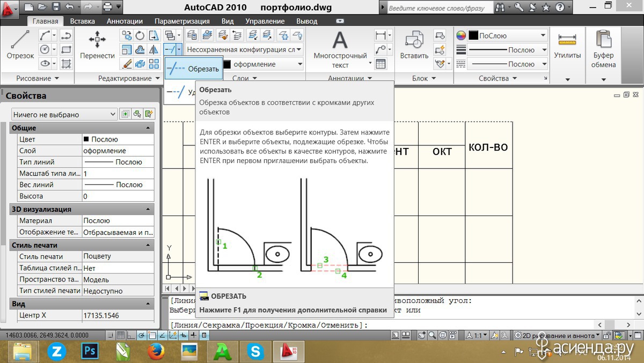Select the hatch tool in Рисование panel

pyautogui.click(x=66, y=64)
